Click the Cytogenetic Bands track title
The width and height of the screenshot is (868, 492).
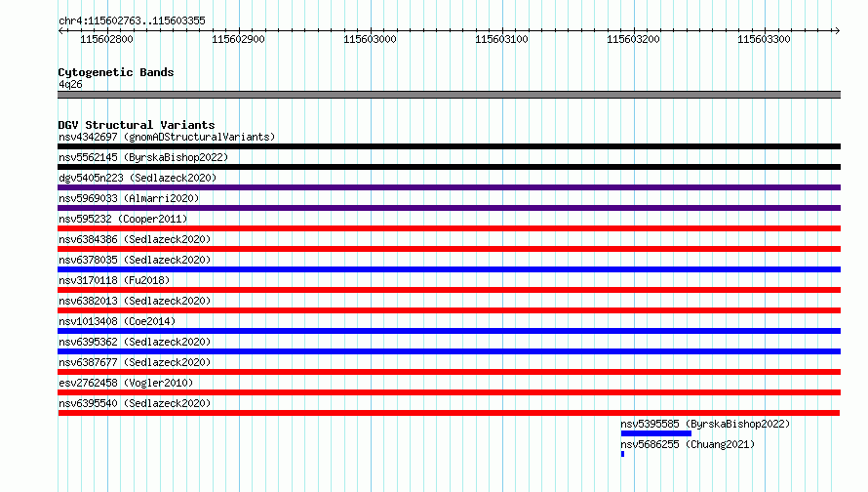[116, 72]
